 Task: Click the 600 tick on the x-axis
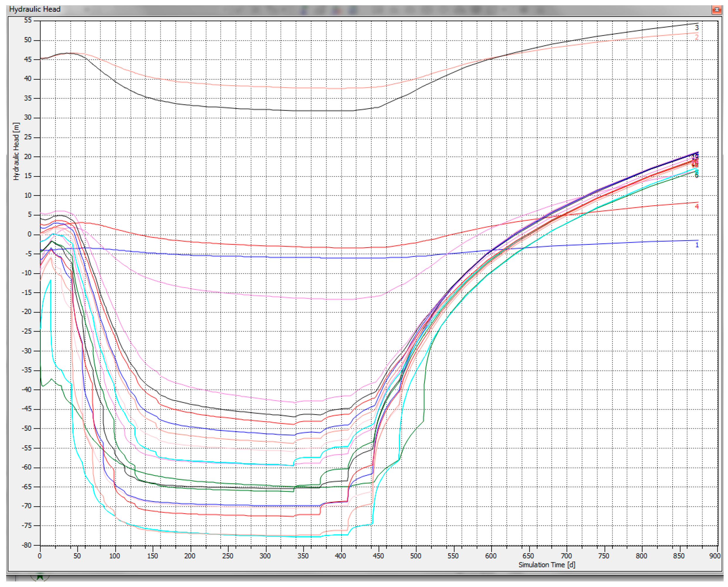pos(491,556)
